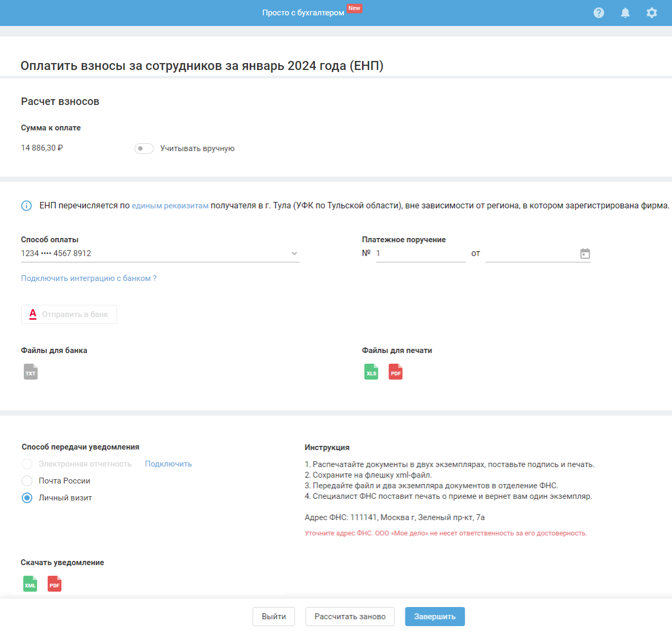
Task: Download notification PDF file
Action: tap(55, 584)
